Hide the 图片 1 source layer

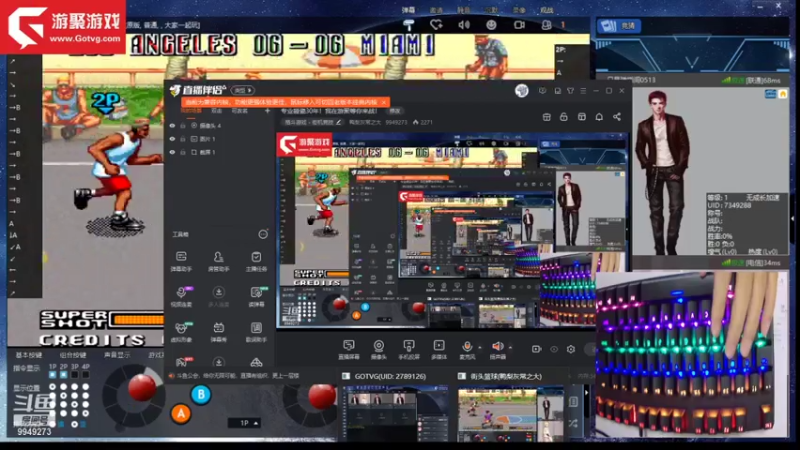[x=172, y=139]
